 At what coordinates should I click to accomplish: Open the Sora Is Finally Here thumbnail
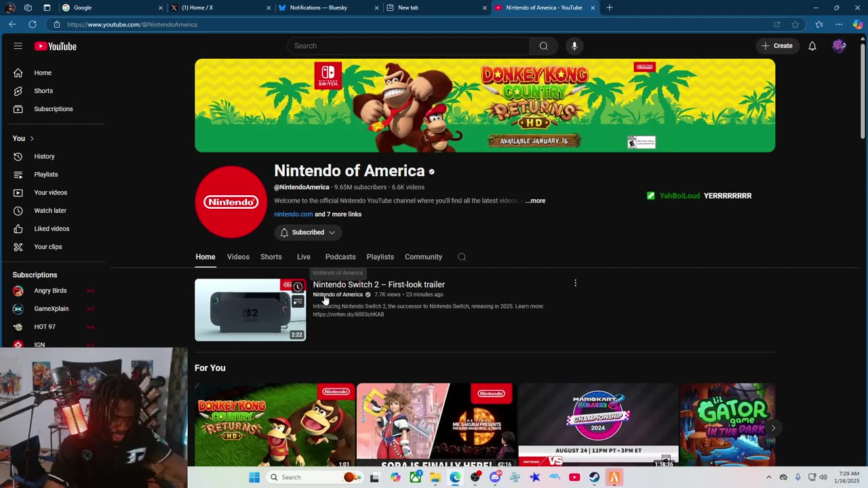point(436,426)
